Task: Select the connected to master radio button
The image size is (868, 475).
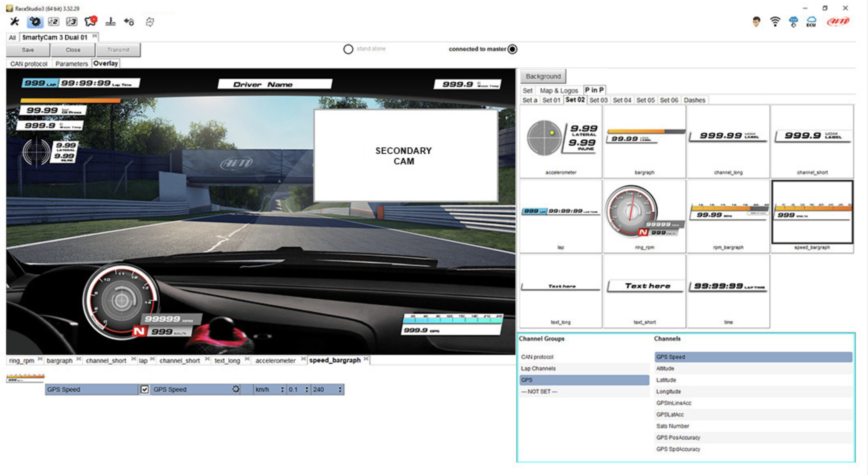Action: coord(513,49)
